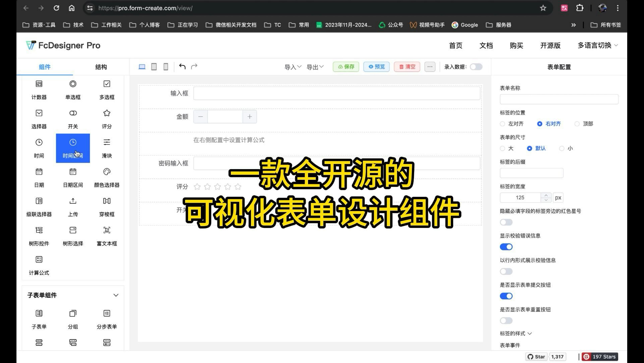Add the 分步表单 step form component
The width and height of the screenshot is (644, 363).
click(x=107, y=319)
